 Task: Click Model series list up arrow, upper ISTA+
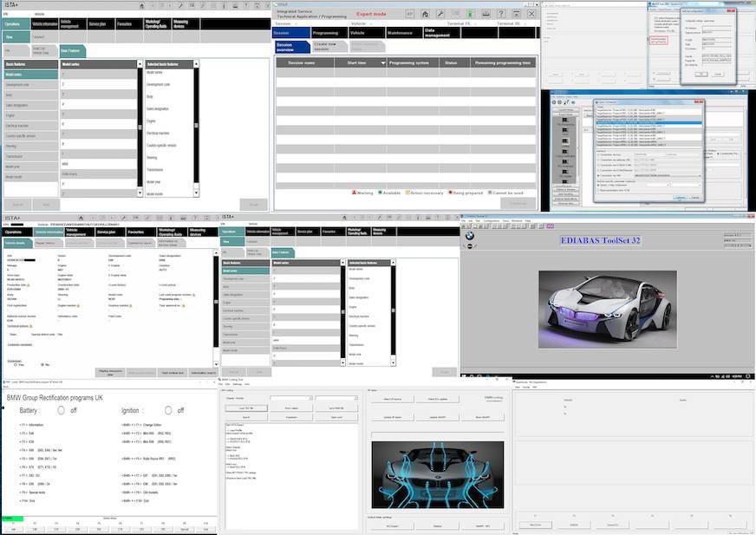tap(140, 64)
